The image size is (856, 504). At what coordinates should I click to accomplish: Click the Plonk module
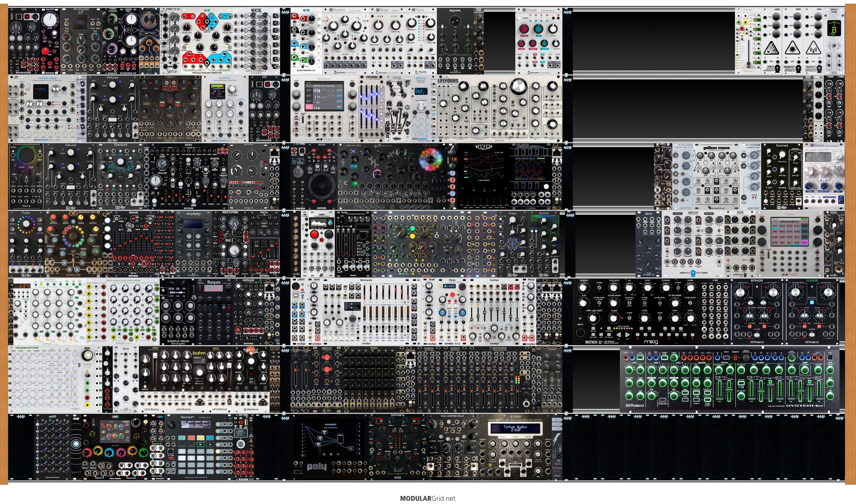pyautogui.click(x=452, y=312)
